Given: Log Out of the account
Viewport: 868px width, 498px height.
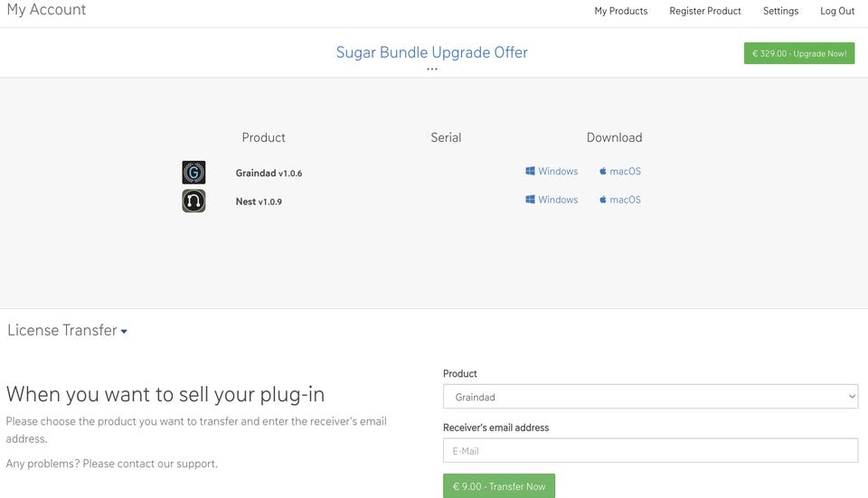Looking at the screenshot, I should click(837, 11).
